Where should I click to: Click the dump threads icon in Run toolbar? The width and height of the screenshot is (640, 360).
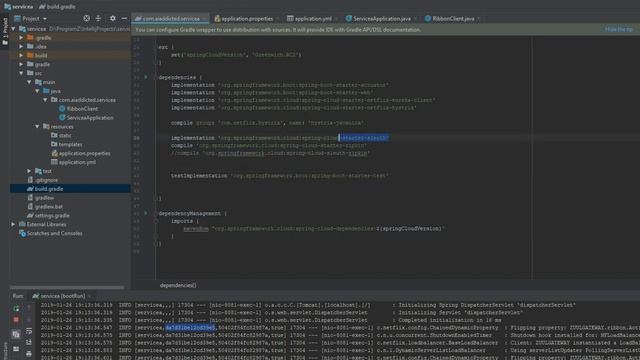tap(16, 334)
